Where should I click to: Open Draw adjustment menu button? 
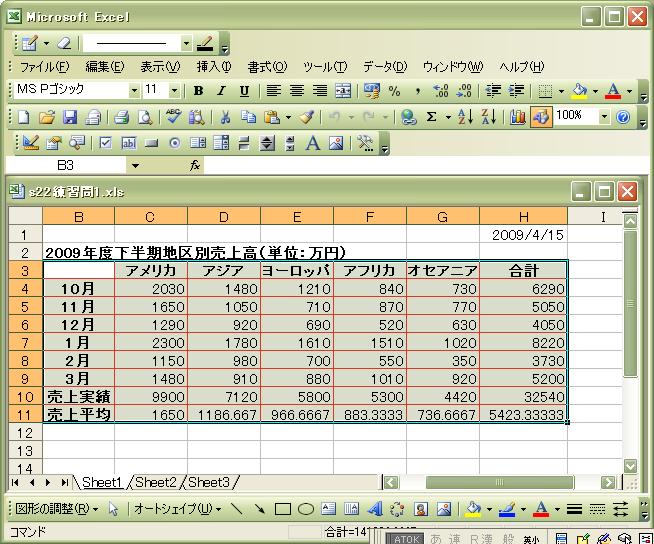(56, 509)
